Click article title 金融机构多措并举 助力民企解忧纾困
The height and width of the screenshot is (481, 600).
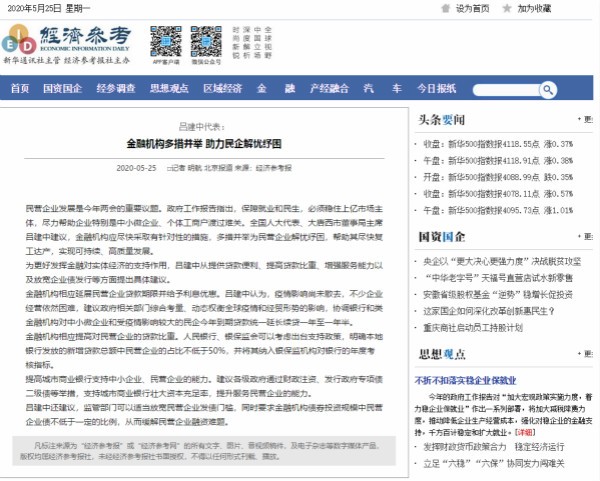tap(204, 144)
